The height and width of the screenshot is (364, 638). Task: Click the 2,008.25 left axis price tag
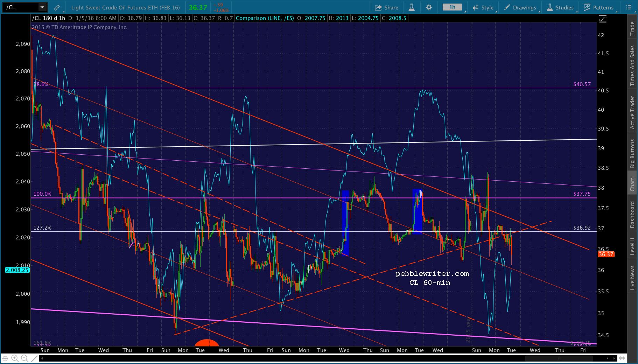click(x=17, y=270)
